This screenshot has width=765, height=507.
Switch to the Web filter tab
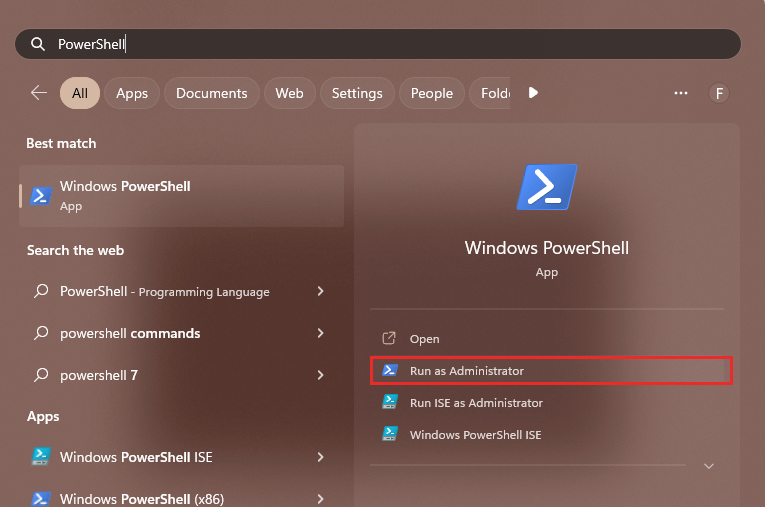(289, 93)
